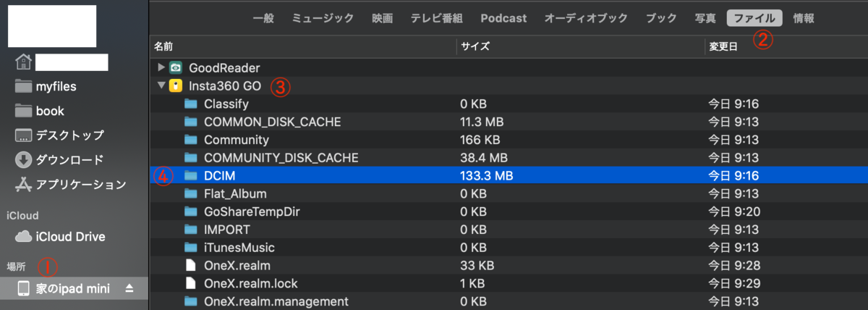
Task: Click the GoShareTempDir folder icon
Action: pyautogui.click(x=191, y=211)
